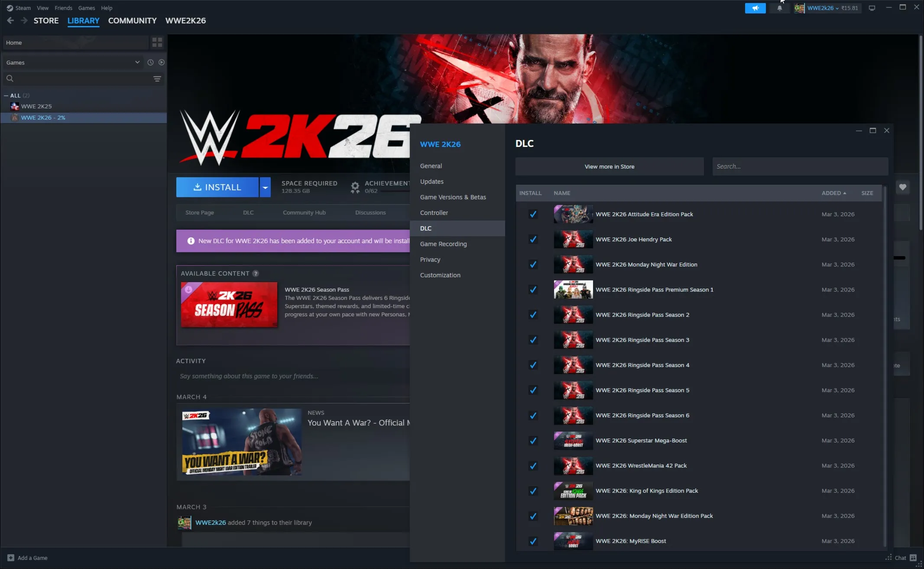Open the Install button dropdown arrow
This screenshot has height=569, width=924.
(x=265, y=187)
